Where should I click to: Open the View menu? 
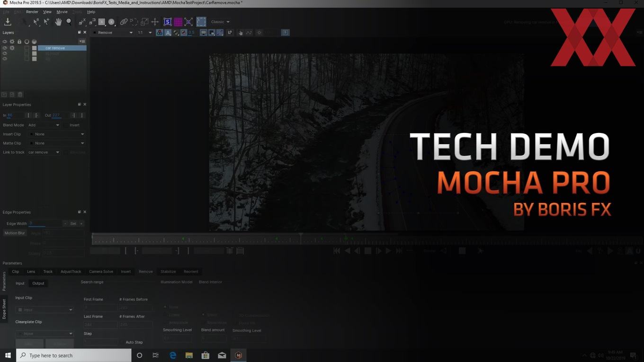click(47, 12)
